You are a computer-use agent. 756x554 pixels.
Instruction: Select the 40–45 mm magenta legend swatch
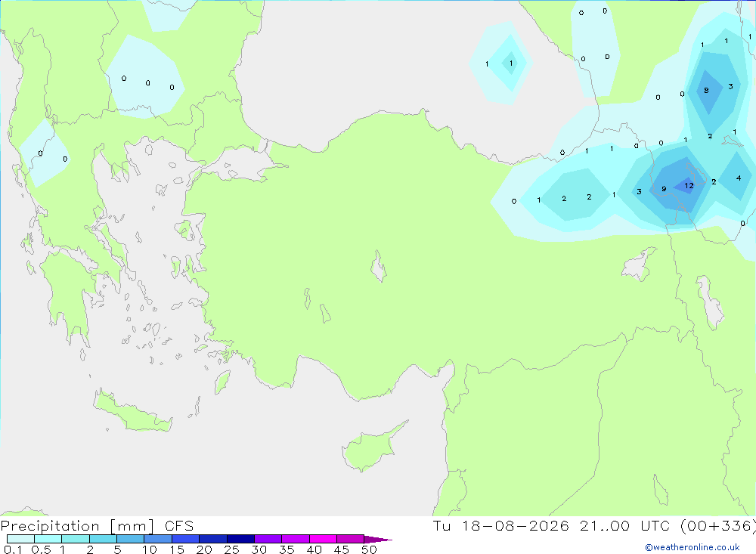point(323,539)
